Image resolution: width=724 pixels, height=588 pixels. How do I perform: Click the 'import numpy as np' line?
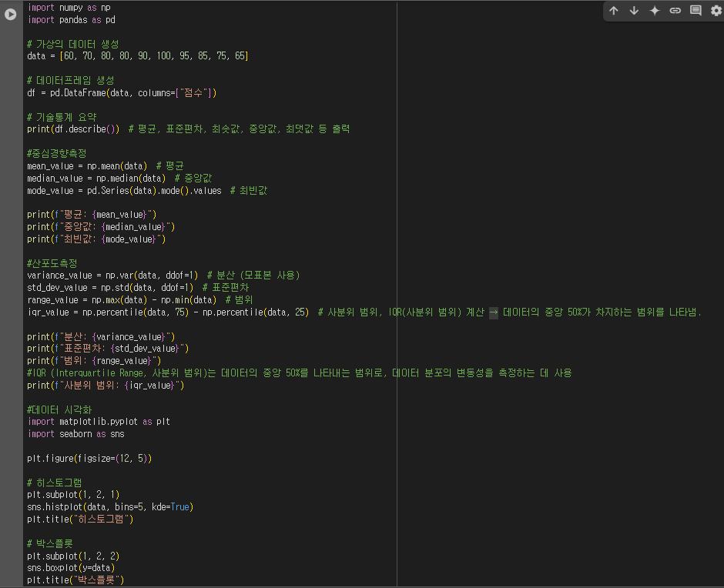pos(69,8)
